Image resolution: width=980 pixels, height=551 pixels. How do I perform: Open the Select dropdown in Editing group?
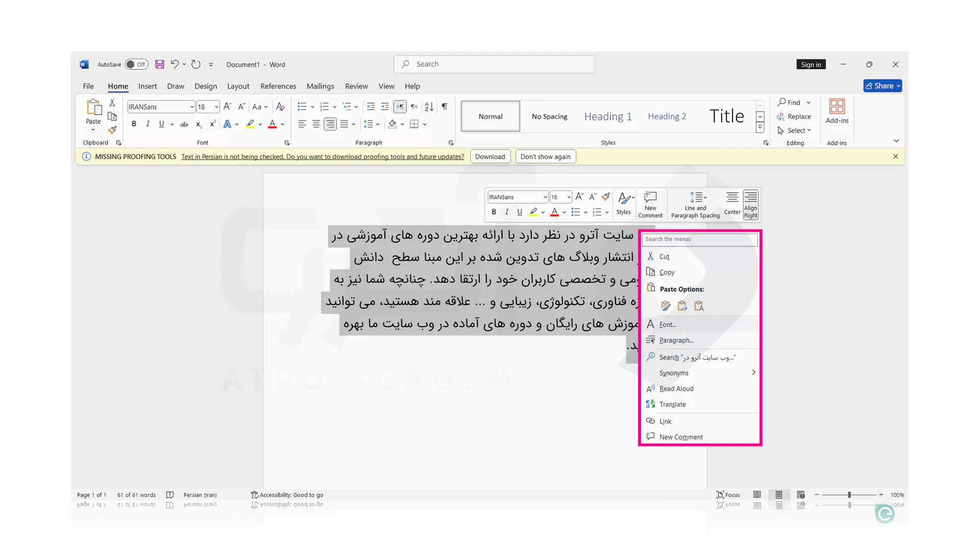[794, 131]
